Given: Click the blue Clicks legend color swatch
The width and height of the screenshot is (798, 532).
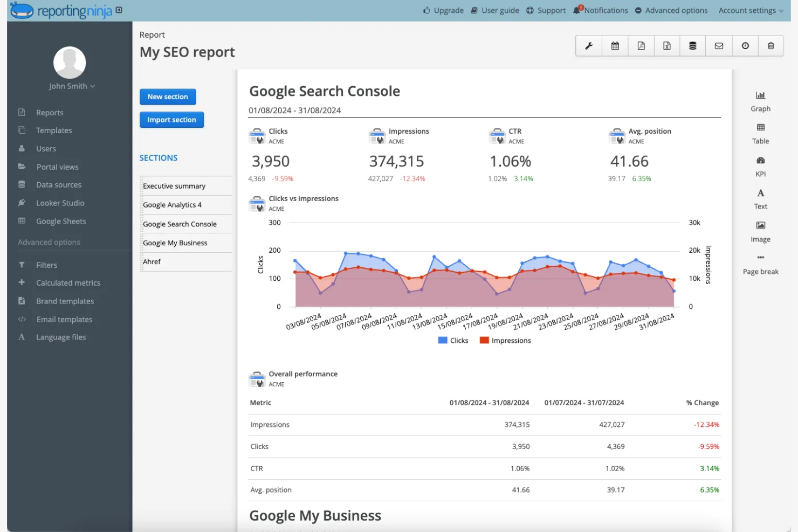Looking at the screenshot, I should (442, 340).
